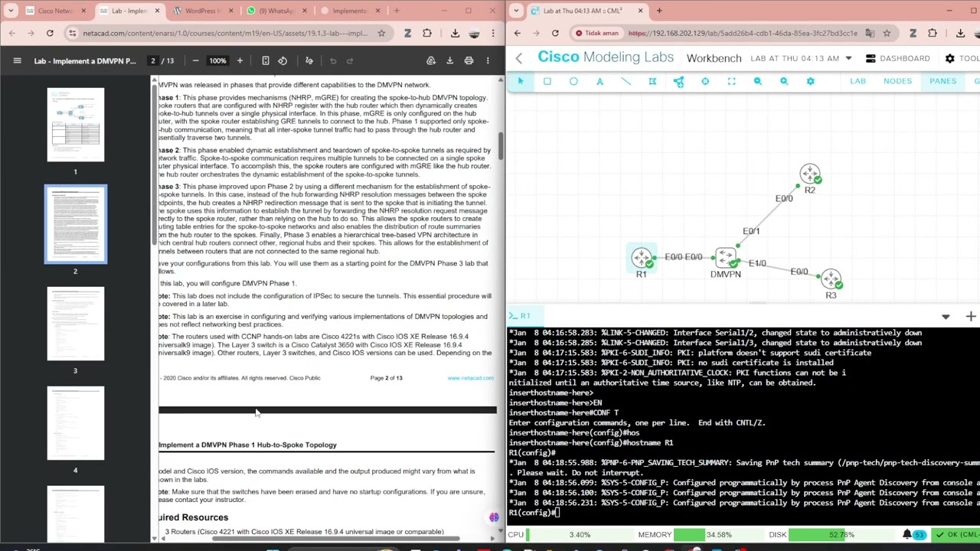Viewport: 980px width, 551px height.
Task: Click the netacad address bar URL
Action: coord(225,33)
